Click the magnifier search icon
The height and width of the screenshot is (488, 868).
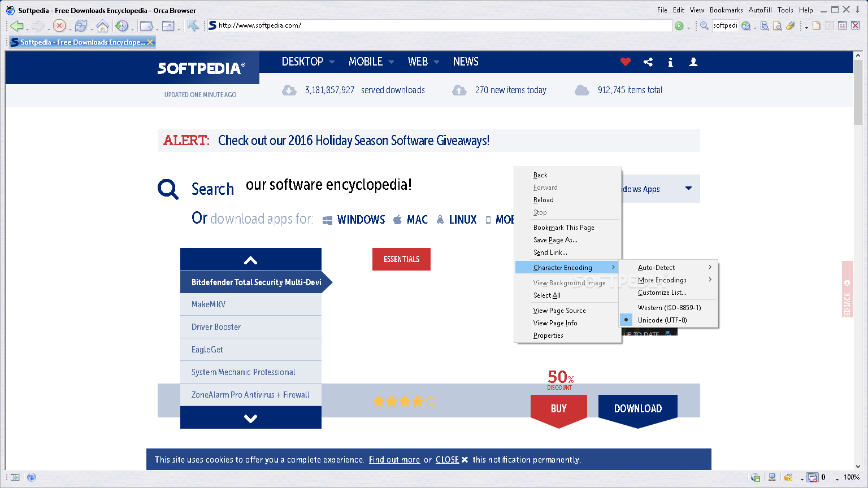[x=704, y=25]
